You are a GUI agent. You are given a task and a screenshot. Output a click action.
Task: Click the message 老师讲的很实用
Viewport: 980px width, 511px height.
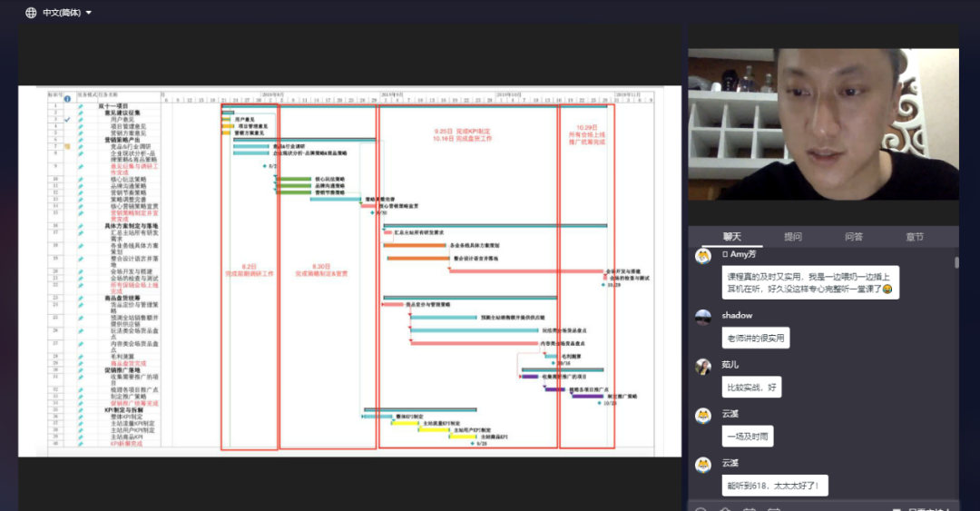[x=756, y=338]
